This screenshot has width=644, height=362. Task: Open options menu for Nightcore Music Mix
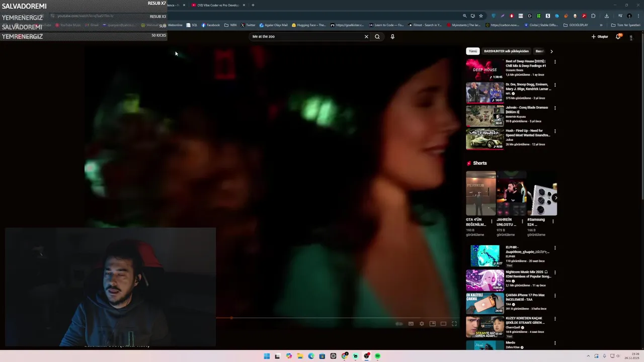pos(555,273)
